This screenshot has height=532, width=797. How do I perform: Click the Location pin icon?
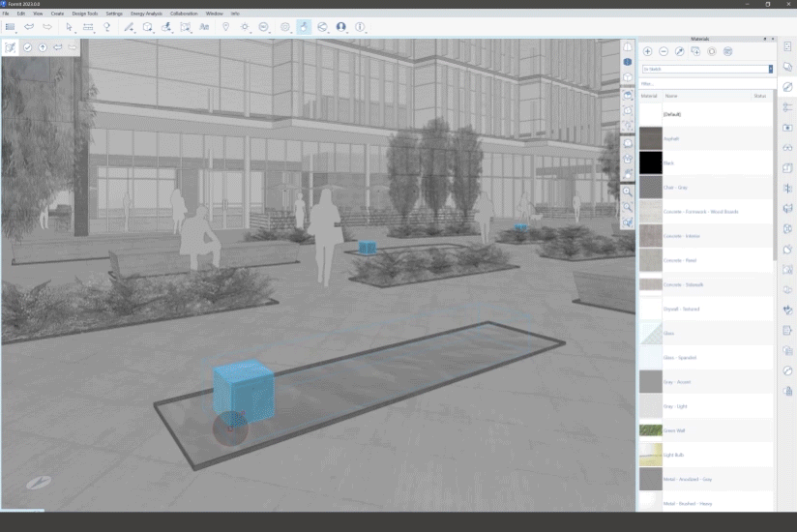click(225, 27)
